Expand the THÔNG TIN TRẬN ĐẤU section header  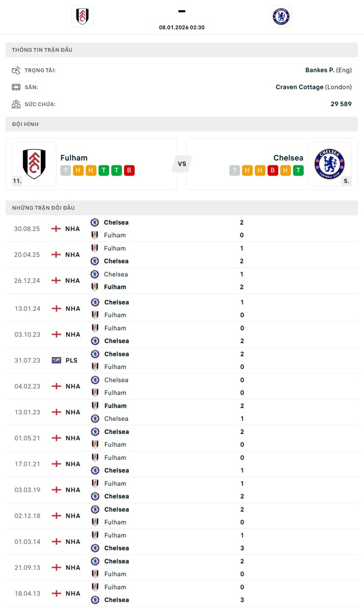tap(182, 49)
